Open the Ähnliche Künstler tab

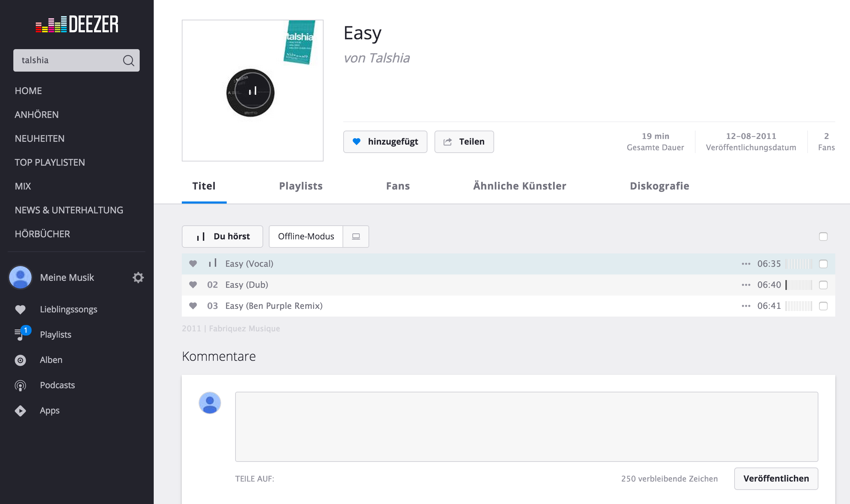click(520, 186)
